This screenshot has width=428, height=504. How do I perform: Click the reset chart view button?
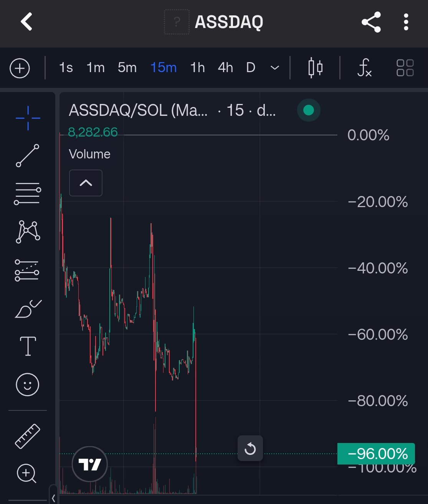tap(250, 448)
